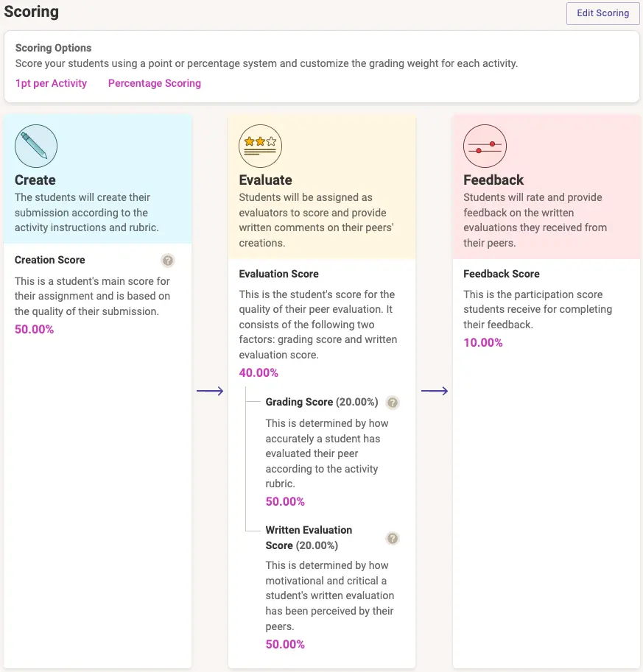
Task: Open the Creation Score help icon
Action: 168,260
